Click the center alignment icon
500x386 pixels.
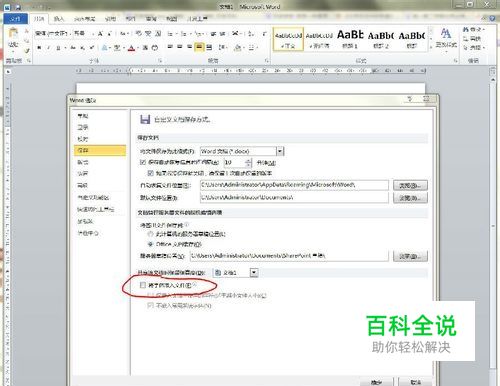tap(180, 47)
